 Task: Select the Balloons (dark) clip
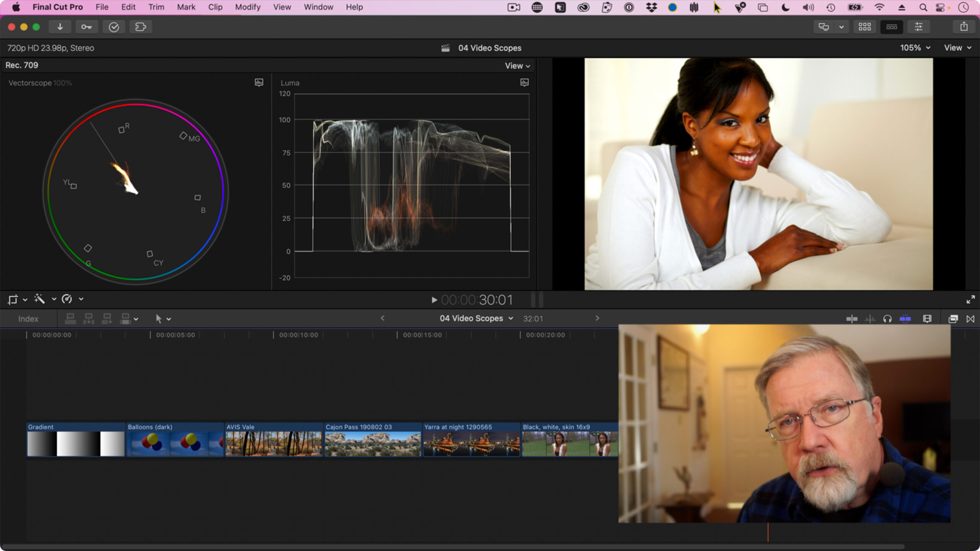175,439
